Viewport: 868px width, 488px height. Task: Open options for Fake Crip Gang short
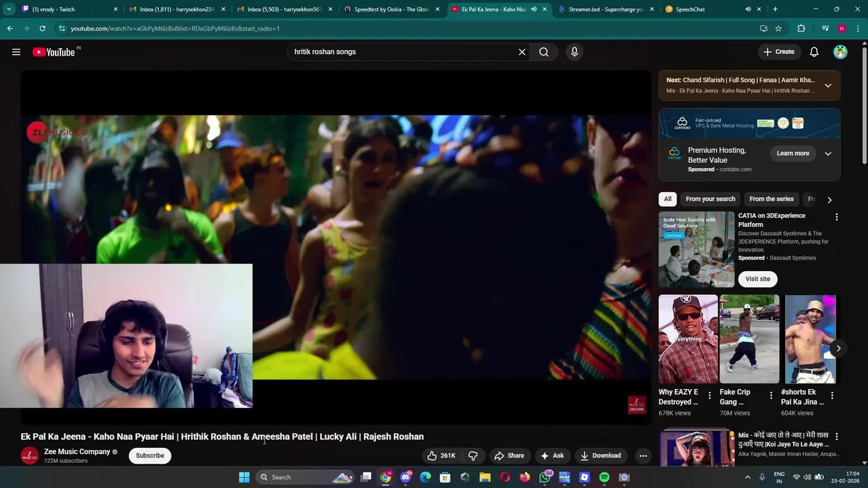click(x=770, y=395)
